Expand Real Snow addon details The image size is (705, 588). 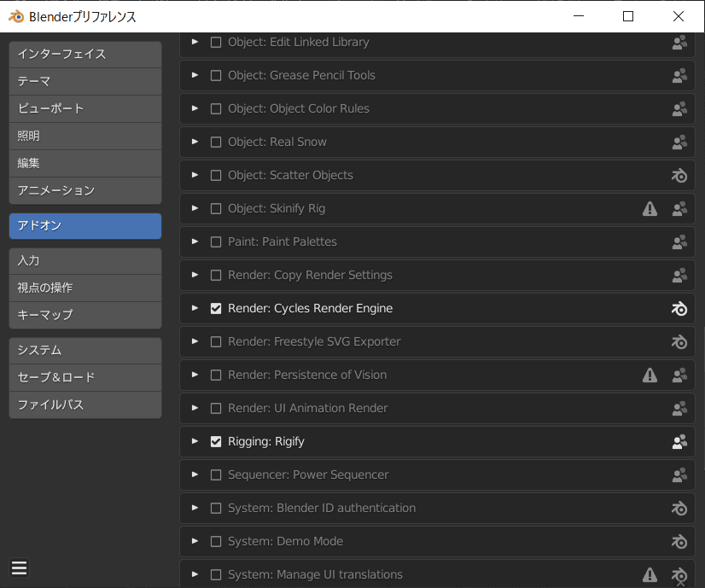195,142
